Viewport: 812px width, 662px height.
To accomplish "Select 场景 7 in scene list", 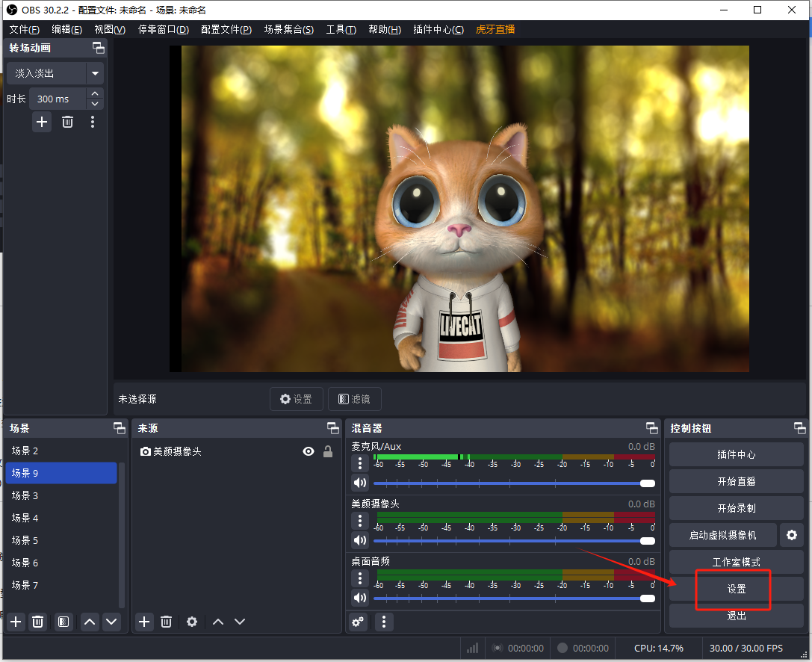I will click(x=61, y=585).
